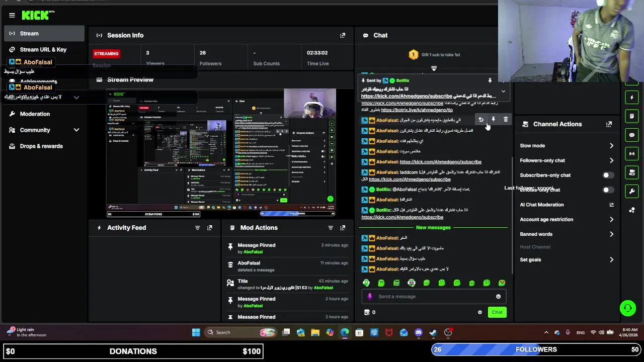Open AI Chat Moderation link
Image resolution: width=644 pixels, height=362 pixels.
[x=567, y=205]
